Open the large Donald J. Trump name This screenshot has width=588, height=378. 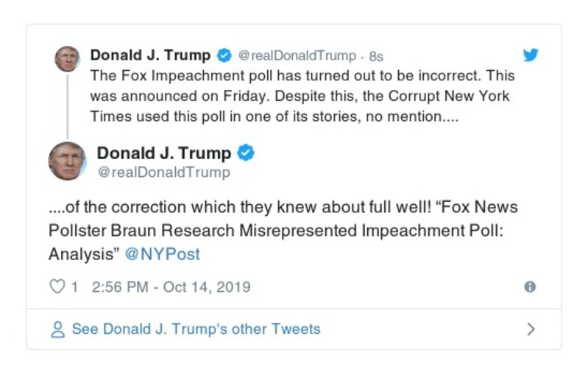(x=164, y=153)
